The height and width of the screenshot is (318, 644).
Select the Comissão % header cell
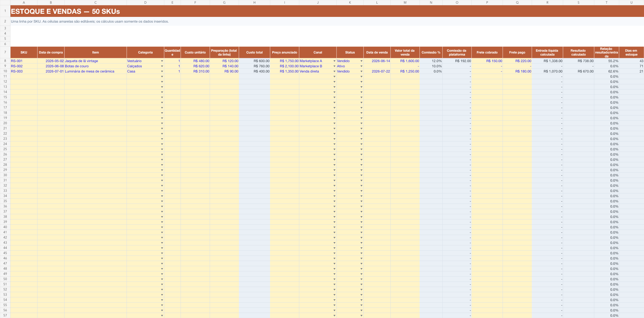(431, 52)
